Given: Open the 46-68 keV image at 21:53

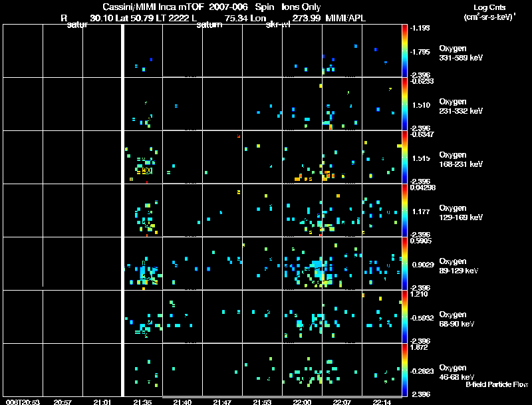Looking at the screenshot, I should click(x=262, y=370).
